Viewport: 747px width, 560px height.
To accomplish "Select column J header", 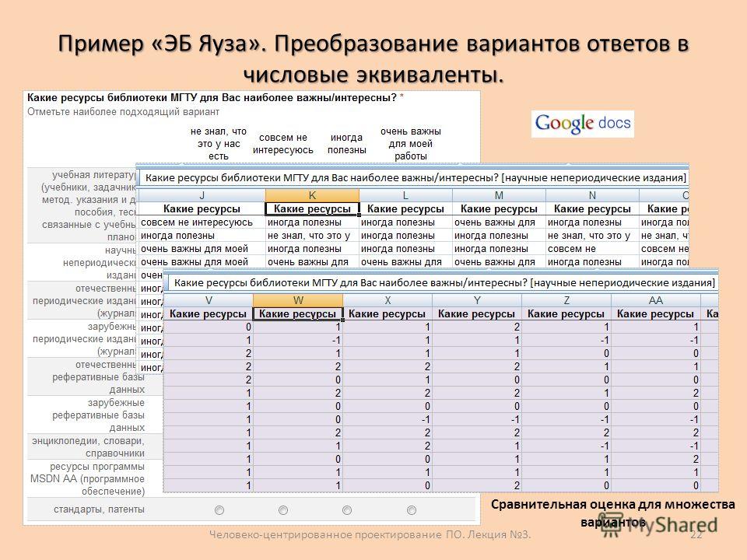I will tap(202, 195).
